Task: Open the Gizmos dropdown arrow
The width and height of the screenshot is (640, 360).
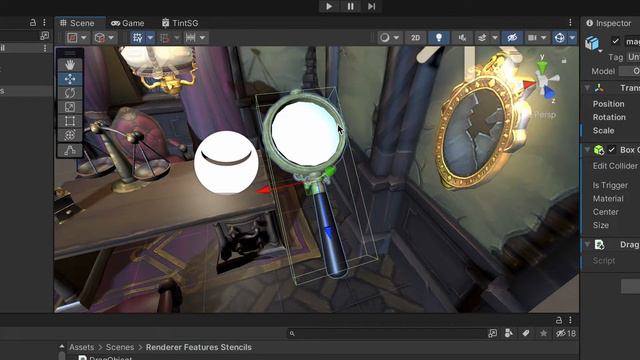Action: (572, 38)
